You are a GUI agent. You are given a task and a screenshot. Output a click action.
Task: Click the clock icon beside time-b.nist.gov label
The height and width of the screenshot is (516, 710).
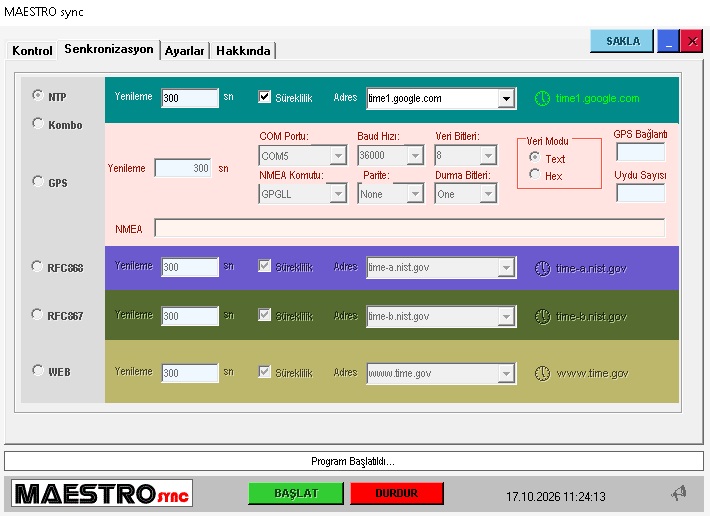tap(542, 316)
